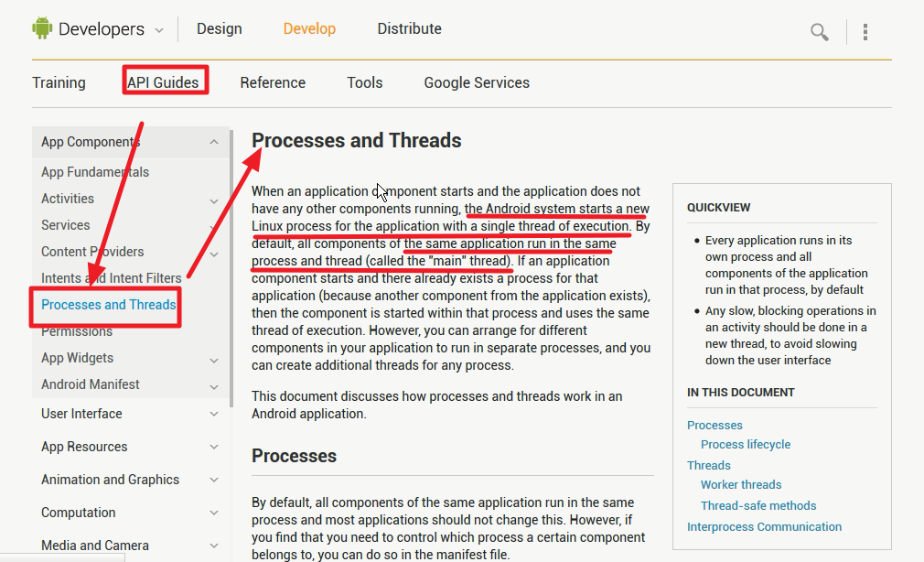This screenshot has width=924, height=562.
Task: Open the Design tab
Action: [220, 29]
